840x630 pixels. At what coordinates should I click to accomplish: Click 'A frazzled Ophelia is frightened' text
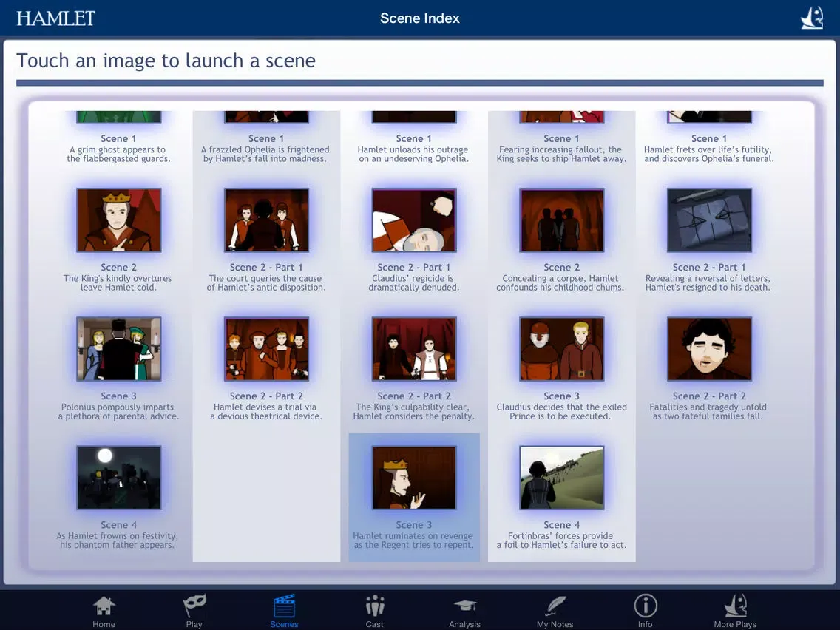pos(265,155)
